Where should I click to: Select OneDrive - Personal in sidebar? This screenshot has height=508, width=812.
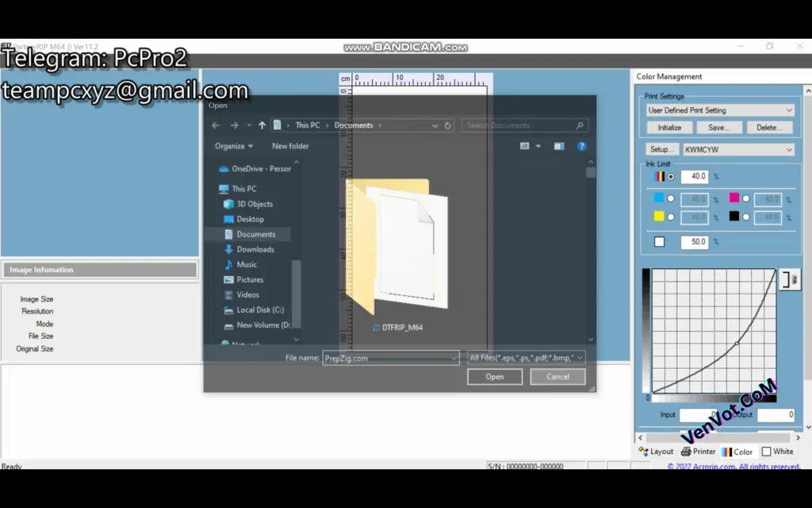(x=255, y=168)
